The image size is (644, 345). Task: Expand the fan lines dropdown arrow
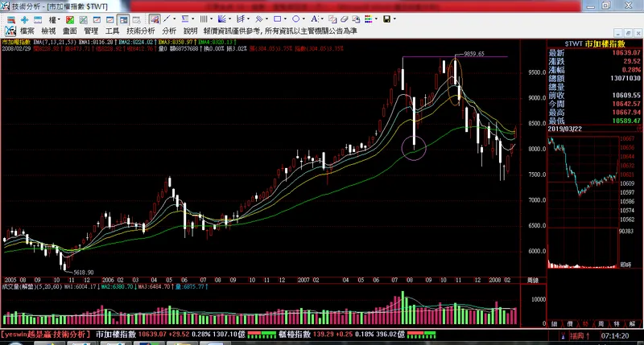pos(229,18)
